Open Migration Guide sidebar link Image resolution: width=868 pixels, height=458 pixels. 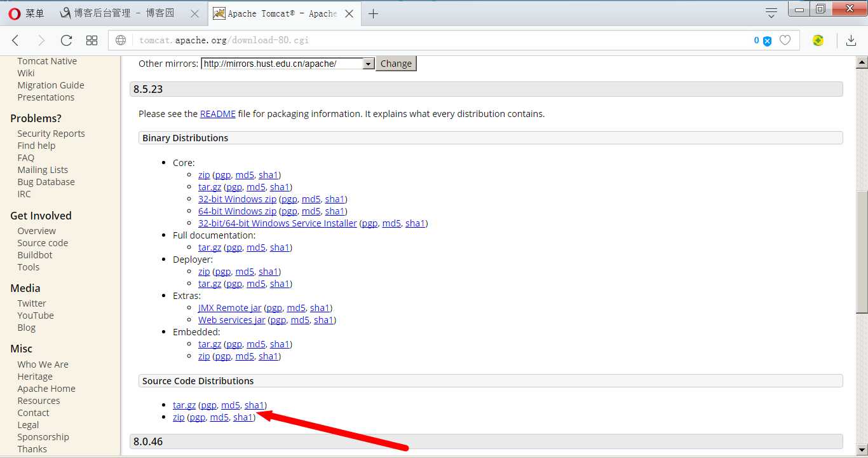tap(51, 85)
